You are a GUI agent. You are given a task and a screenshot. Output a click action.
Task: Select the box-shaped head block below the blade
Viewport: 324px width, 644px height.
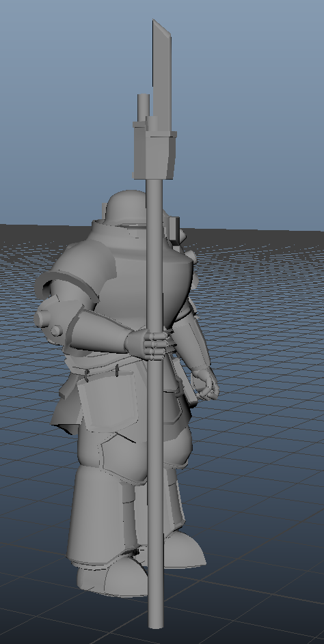tap(154, 150)
